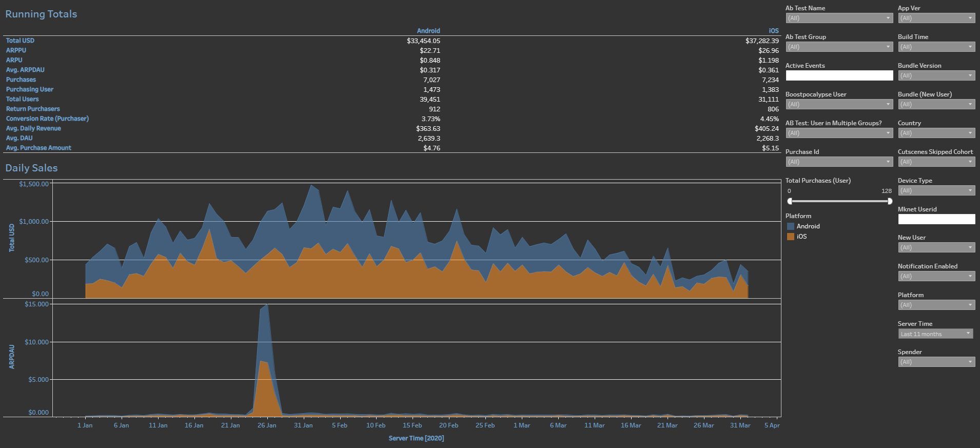Screen dimensions: 980x448
Task: Expand the Boostpocalypse User dropdown
Action: coord(839,104)
